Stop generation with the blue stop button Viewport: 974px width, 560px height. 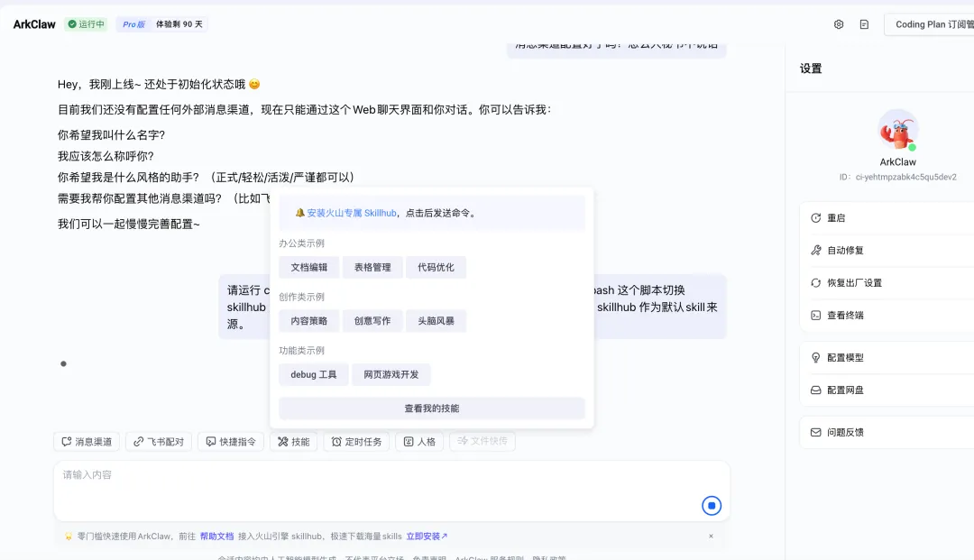tap(712, 505)
